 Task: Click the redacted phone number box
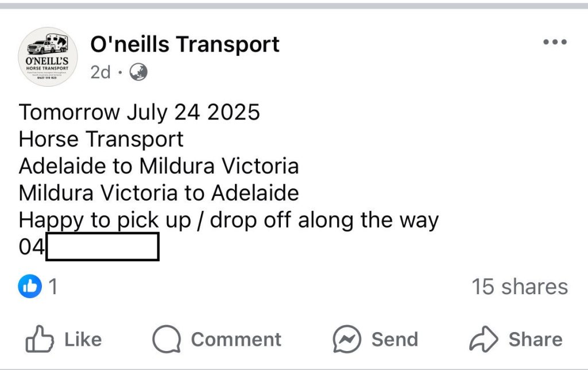pos(102,248)
